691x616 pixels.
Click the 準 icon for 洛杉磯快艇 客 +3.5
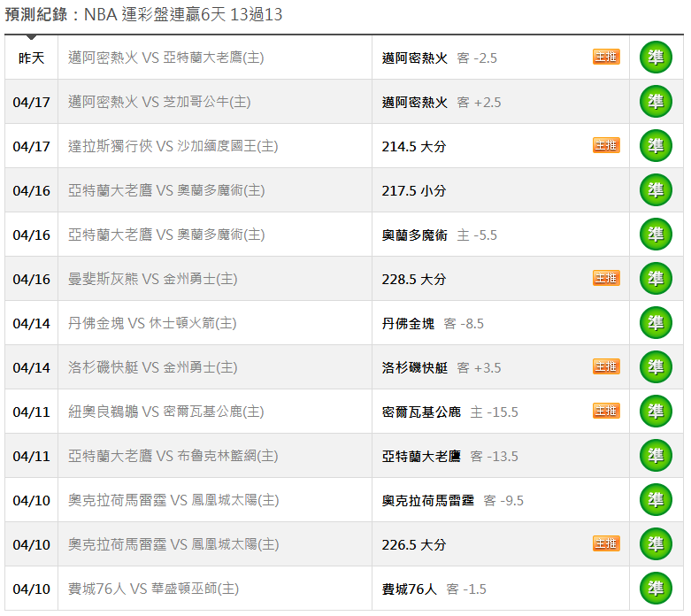click(x=656, y=367)
